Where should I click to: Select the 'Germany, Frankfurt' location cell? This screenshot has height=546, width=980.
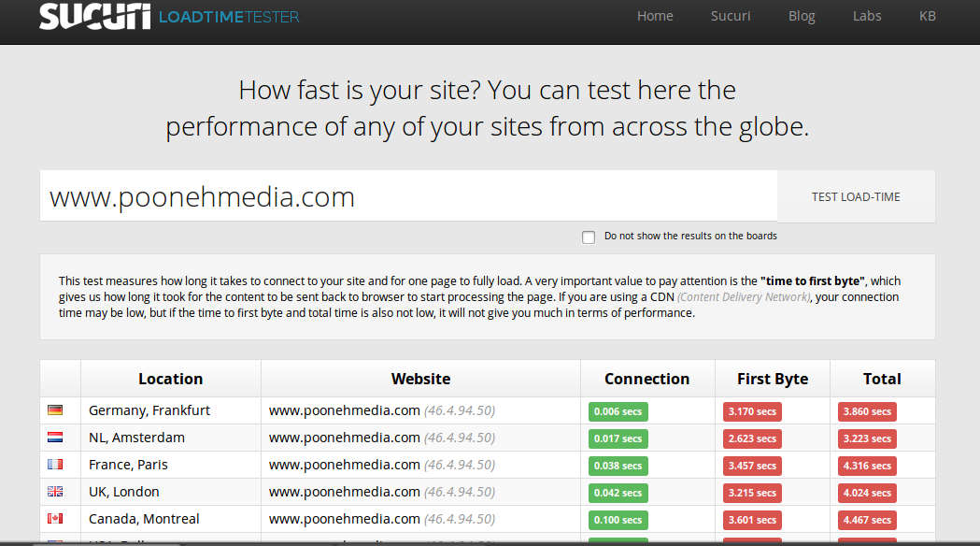171,410
